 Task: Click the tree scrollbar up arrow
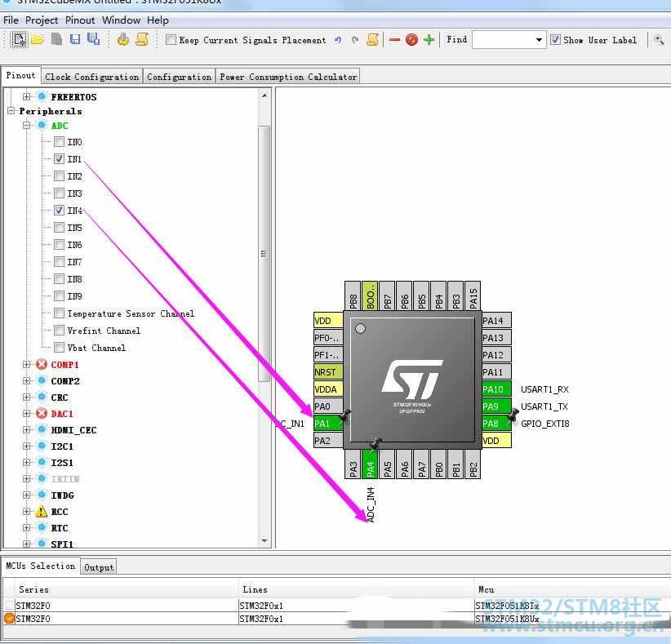tap(264, 95)
